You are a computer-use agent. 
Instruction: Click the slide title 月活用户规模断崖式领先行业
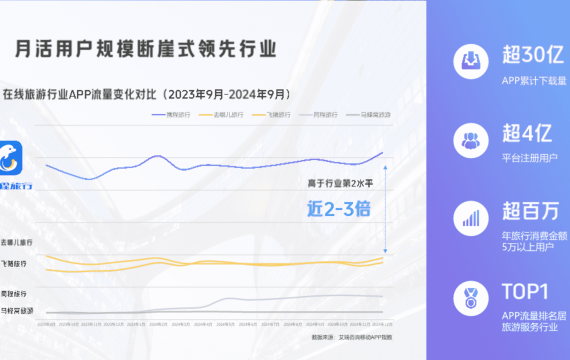click(146, 49)
